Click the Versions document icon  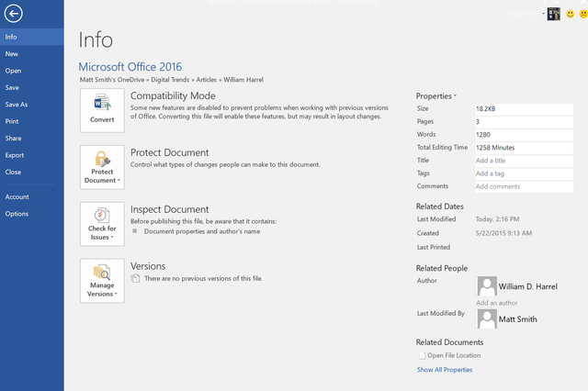(x=135, y=278)
